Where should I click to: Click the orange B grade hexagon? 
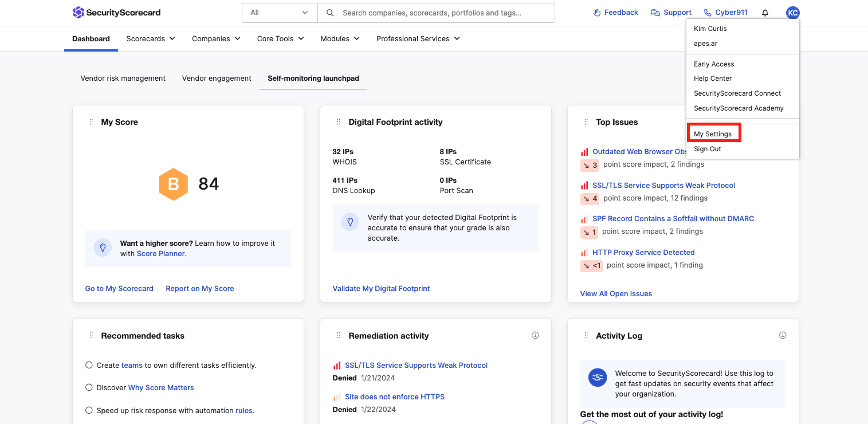click(x=173, y=184)
